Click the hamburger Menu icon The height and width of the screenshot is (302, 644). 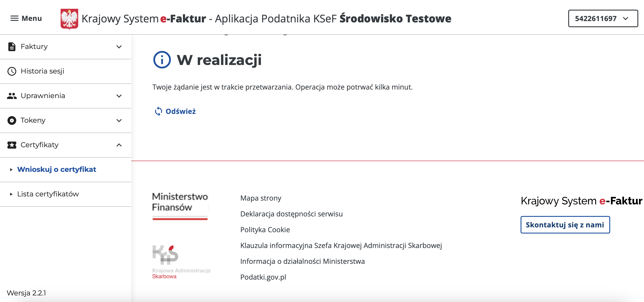[14, 18]
